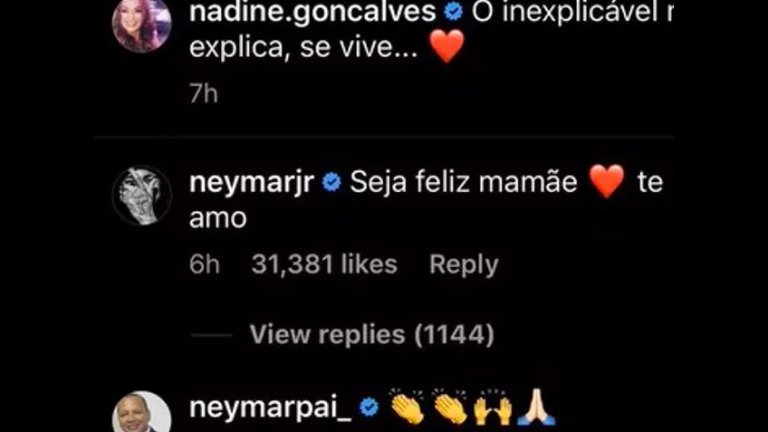The width and height of the screenshot is (768, 432).
Task: Click red heart emoji in nadine's caption
Action: [447, 47]
